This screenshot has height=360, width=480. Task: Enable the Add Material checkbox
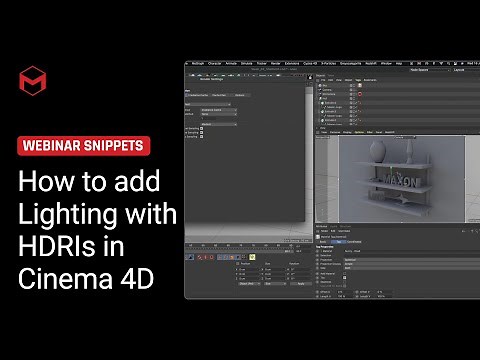345,274
